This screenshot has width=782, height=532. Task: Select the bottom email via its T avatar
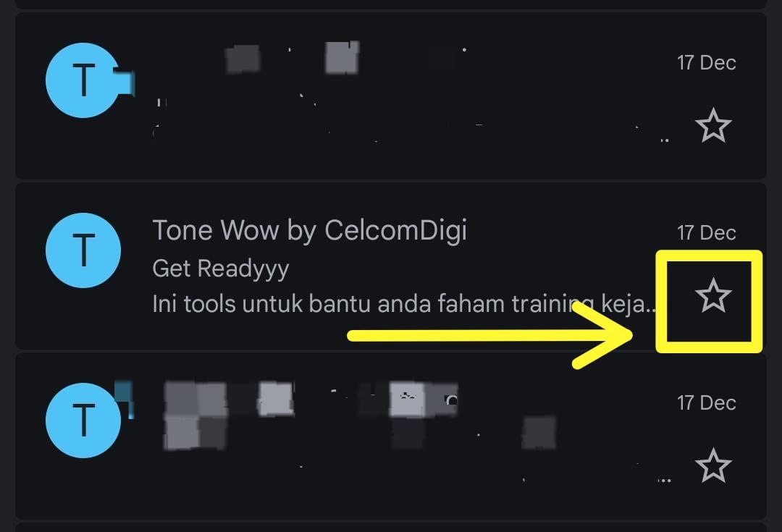(x=83, y=421)
